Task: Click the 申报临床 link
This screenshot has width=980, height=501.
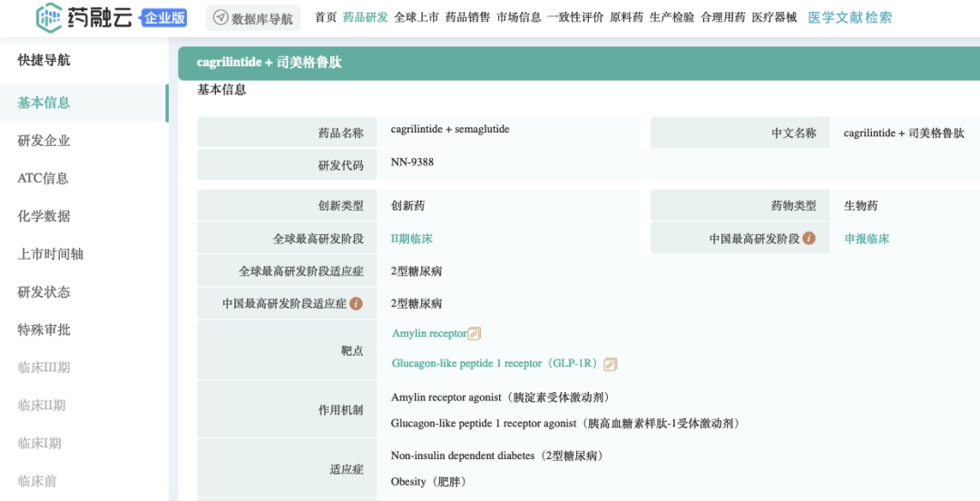Action: coord(867,239)
